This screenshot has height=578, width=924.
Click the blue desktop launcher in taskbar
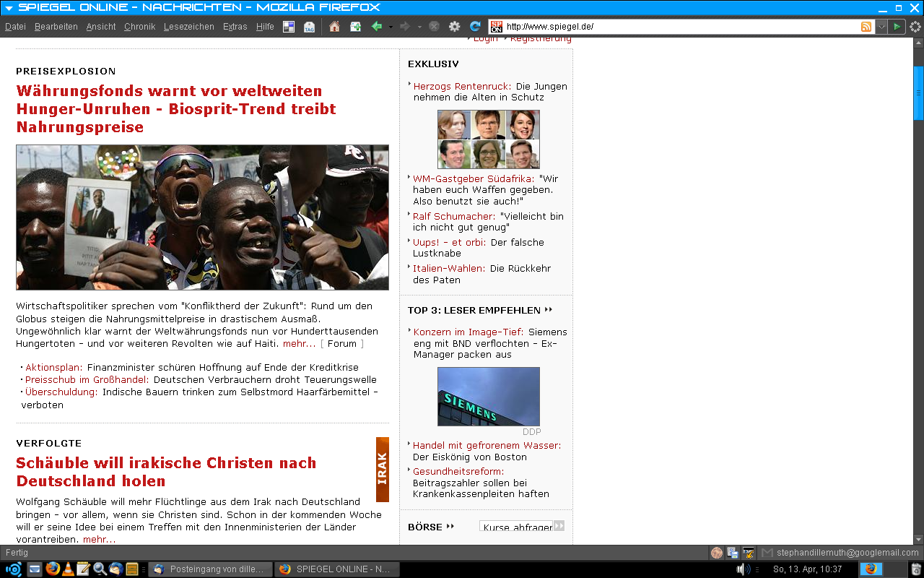(x=35, y=569)
